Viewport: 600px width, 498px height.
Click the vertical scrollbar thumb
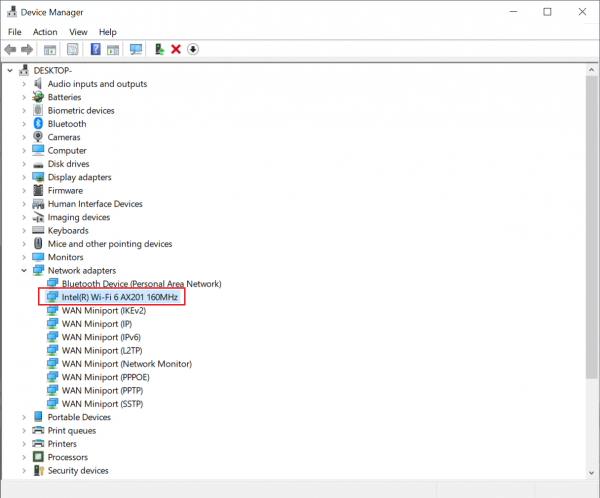(x=592, y=227)
